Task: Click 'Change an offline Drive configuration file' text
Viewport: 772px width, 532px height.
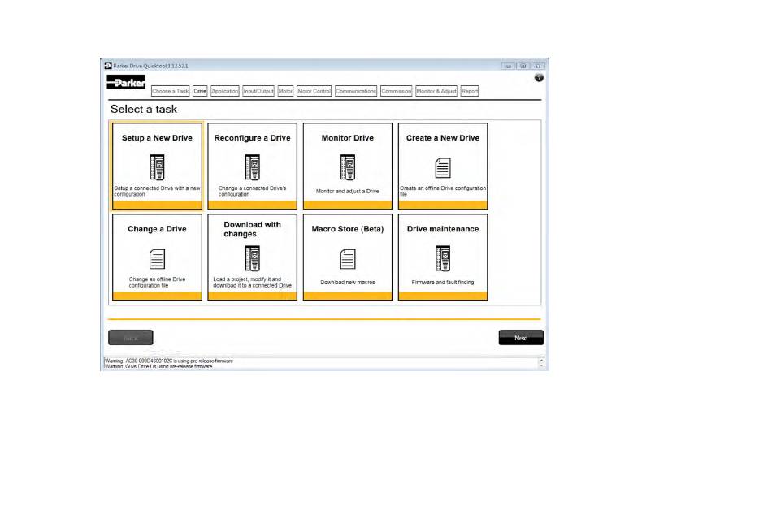Action: coord(157,283)
